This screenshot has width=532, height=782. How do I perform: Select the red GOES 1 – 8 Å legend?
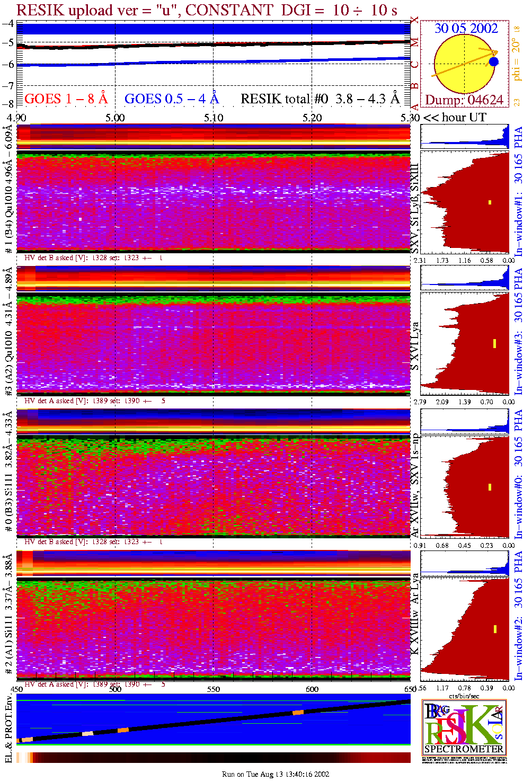[x=66, y=99]
